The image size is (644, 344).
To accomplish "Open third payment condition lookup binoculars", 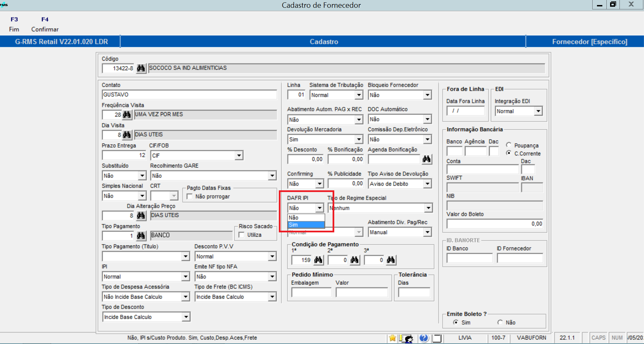I will click(x=391, y=260).
